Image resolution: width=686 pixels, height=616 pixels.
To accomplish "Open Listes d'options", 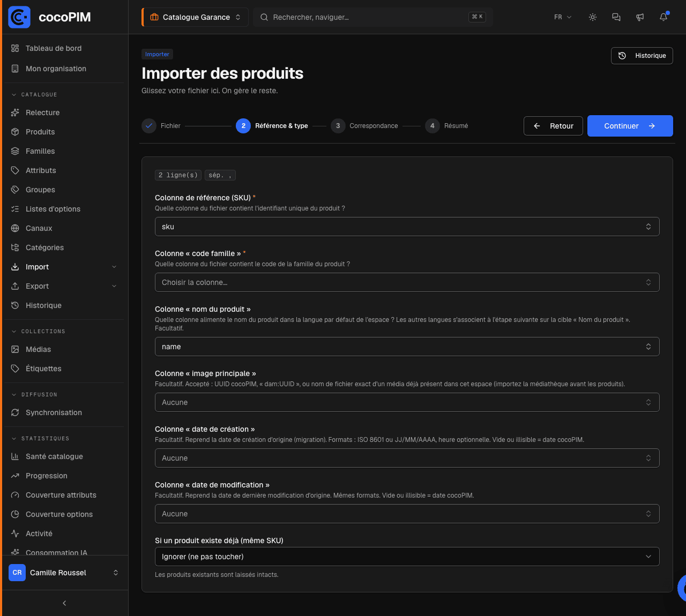I will (x=64, y=209).
